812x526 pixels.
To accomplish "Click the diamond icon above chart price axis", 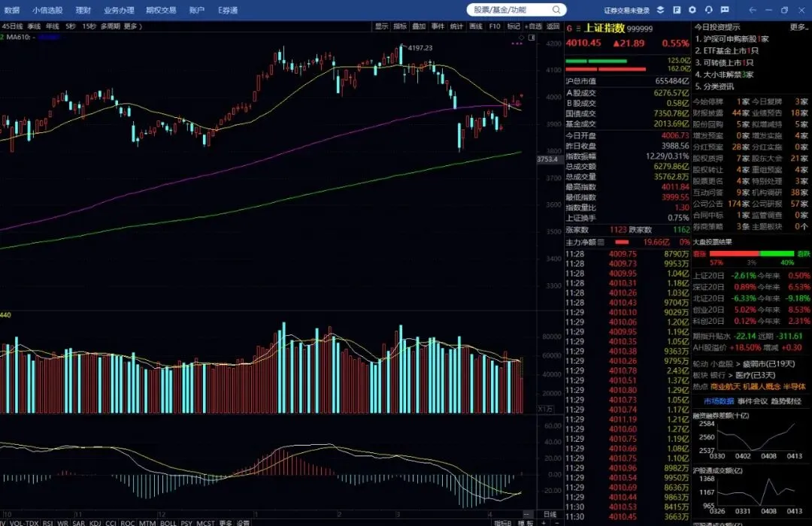I will [522, 38].
